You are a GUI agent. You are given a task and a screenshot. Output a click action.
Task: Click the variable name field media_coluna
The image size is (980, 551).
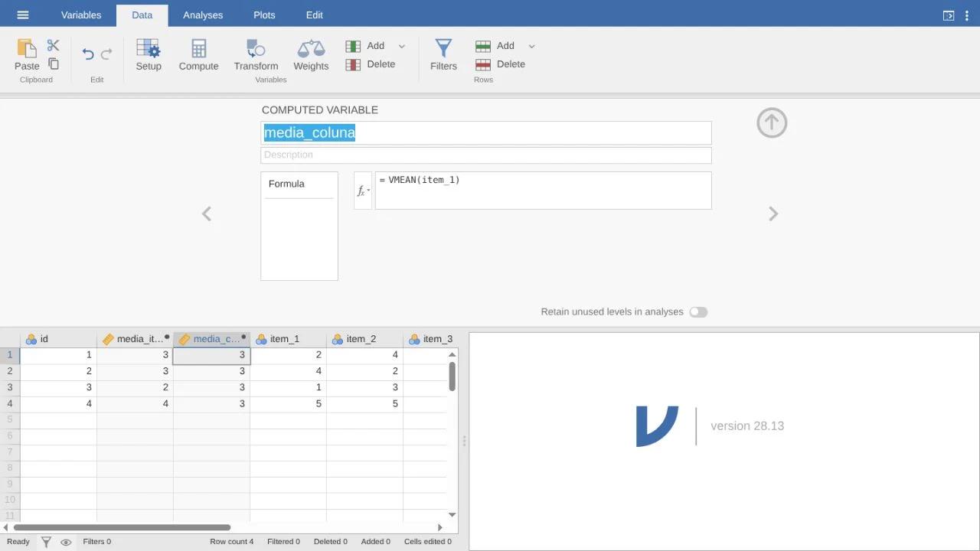(486, 132)
